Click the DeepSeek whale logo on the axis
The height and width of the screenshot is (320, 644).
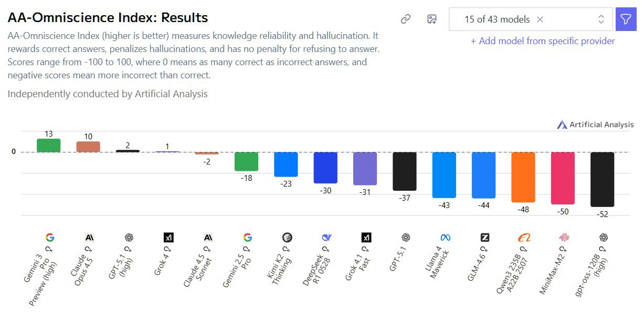(325, 237)
